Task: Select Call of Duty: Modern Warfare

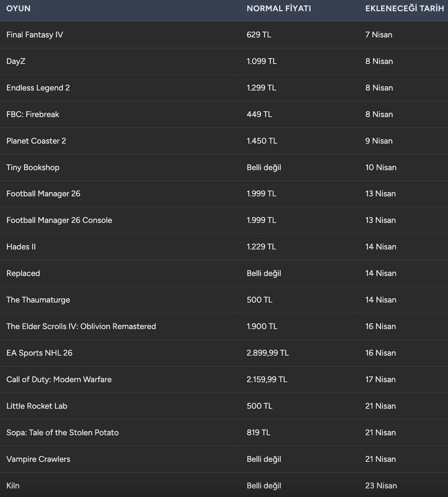Action: 59,380
